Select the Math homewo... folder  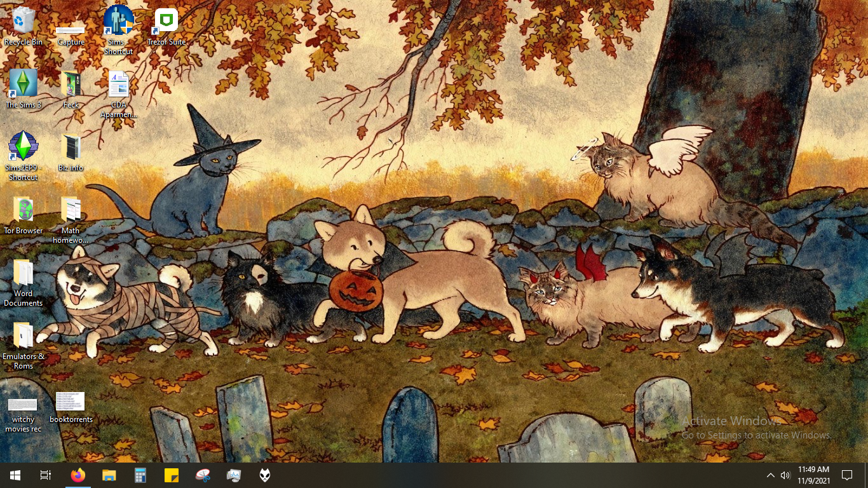(71, 220)
